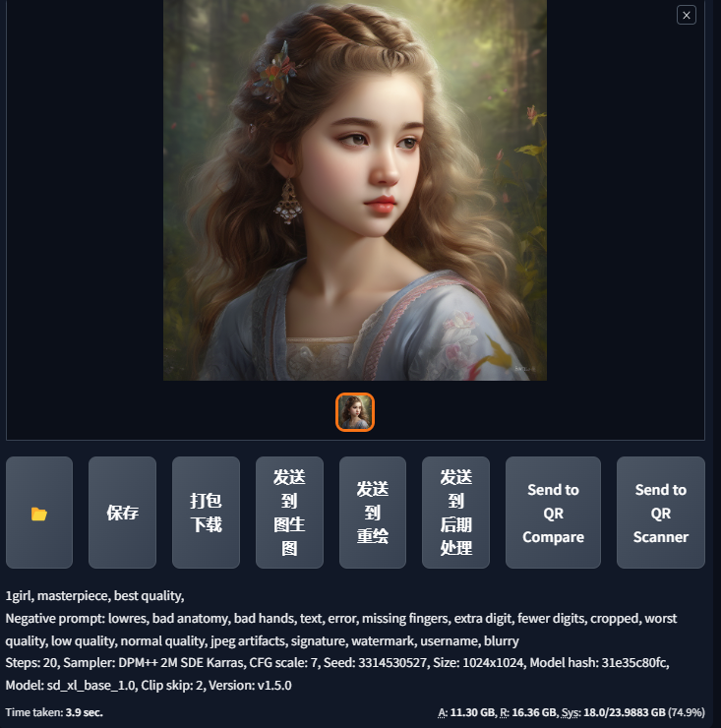Click the 打包下载 zip download button

point(206,513)
